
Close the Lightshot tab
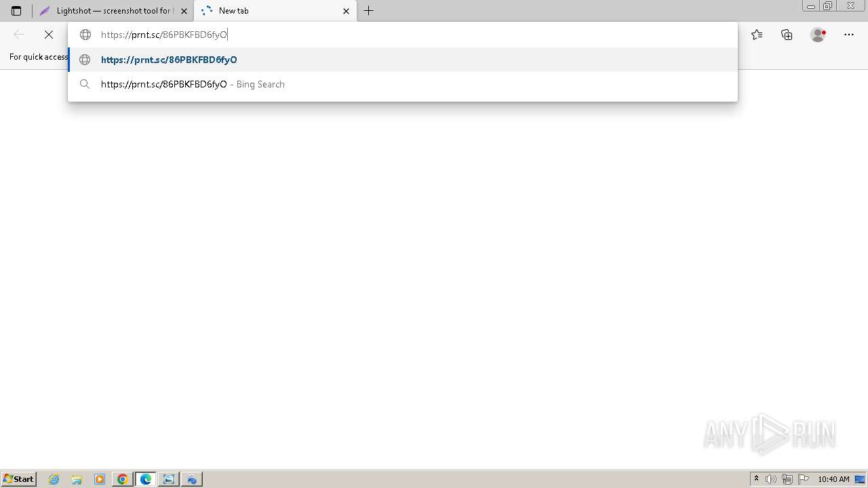pyautogui.click(x=184, y=11)
